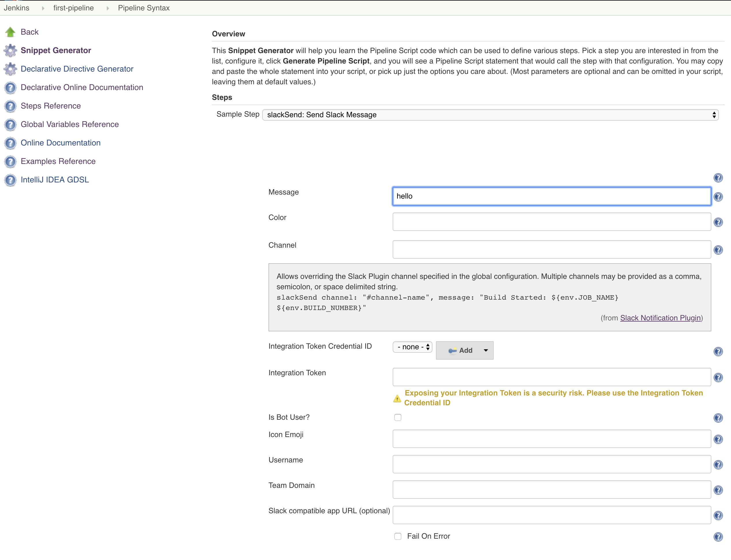The width and height of the screenshot is (731, 560).
Task: Click help icon for Integration Token field
Action: (718, 377)
